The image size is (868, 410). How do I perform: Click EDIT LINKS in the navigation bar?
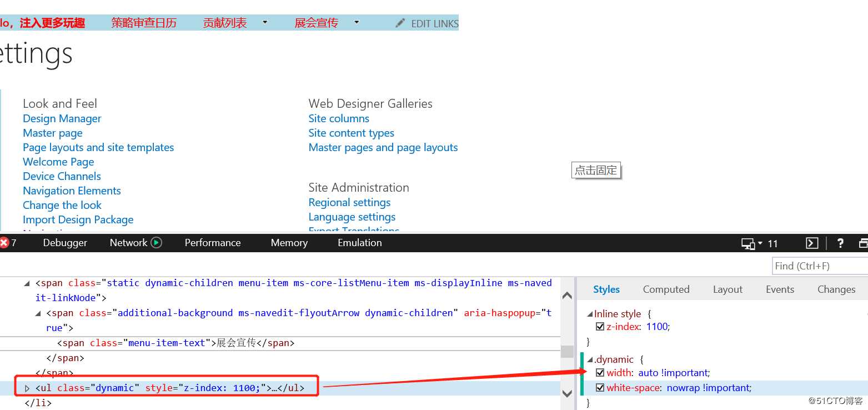[x=435, y=23]
